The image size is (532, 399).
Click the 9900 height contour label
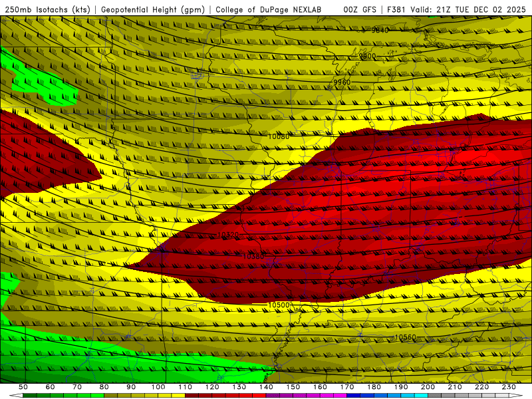pos(368,56)
